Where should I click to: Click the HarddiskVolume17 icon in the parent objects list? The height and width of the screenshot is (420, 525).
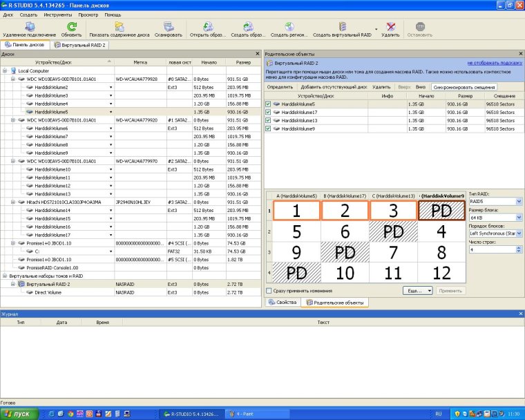276,112
